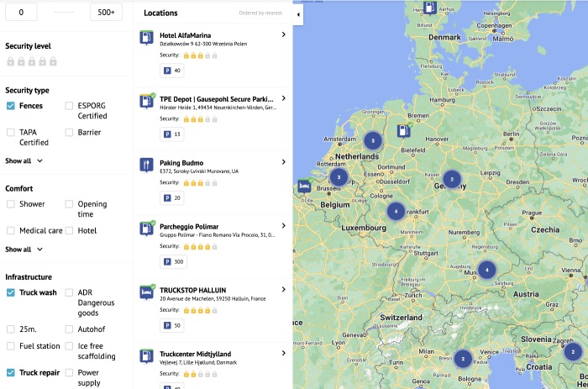Enable the Barrier checkbox
This screenshot has width=588, height=389.
(x=69, y=133)
